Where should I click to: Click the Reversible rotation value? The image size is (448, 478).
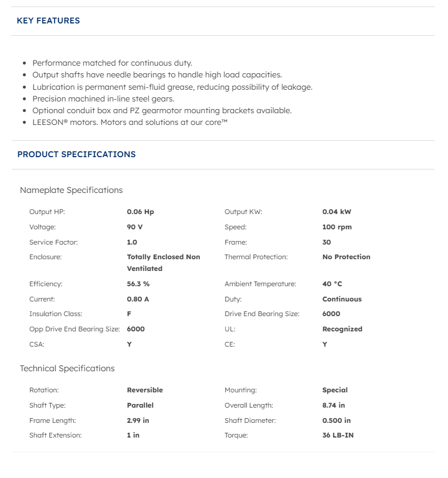pyautogui.click(x=145, y=390)
